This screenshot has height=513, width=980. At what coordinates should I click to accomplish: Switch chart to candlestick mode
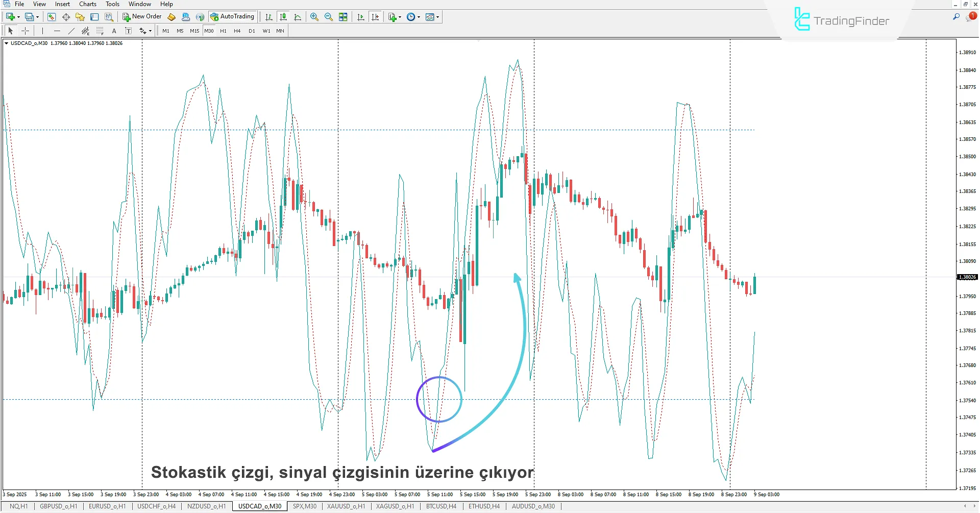point(283,17)
